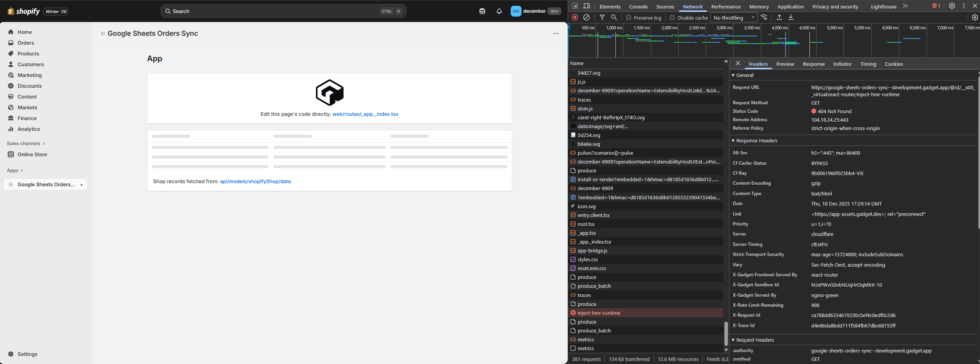980x364 pixels.
Task: Click the export HAR download icon
Action: (791, 17)
